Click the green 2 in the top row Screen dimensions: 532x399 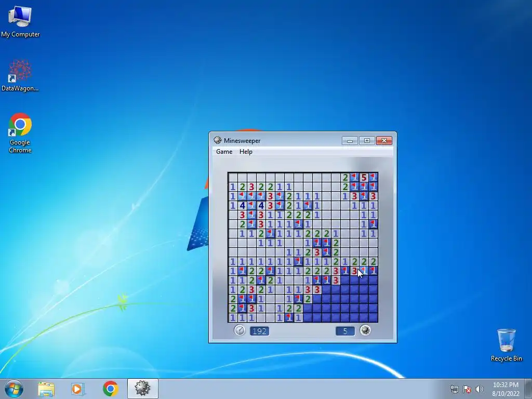[x=345, y=177]
